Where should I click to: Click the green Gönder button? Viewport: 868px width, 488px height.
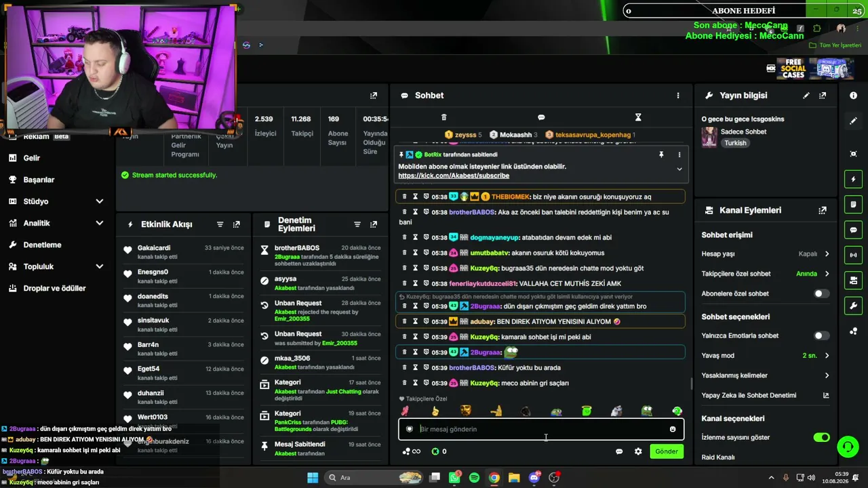(667, 451)
